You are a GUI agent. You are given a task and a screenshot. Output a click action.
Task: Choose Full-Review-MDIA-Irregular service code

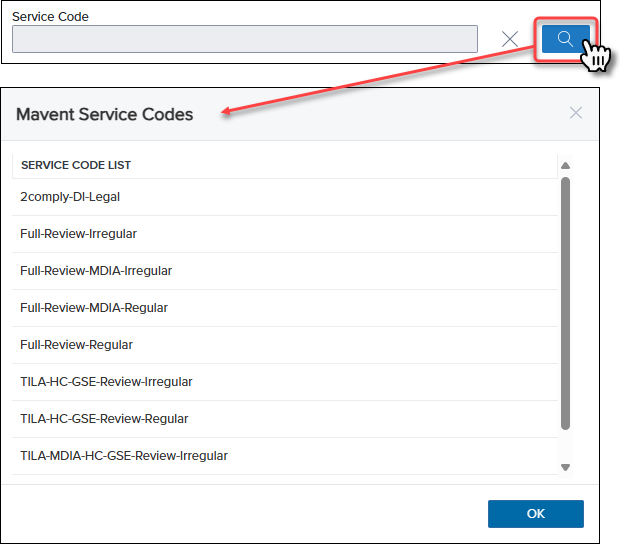285,271
